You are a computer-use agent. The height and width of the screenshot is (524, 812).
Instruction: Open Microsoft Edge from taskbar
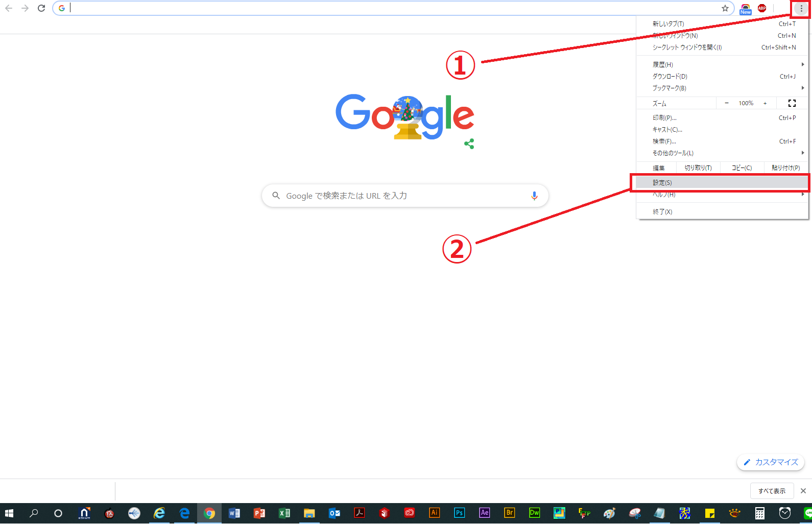(184, 513)
